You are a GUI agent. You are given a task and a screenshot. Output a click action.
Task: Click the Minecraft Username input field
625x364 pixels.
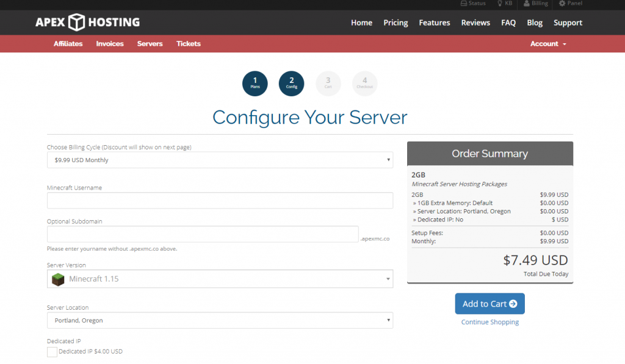(x=220, y=201)
